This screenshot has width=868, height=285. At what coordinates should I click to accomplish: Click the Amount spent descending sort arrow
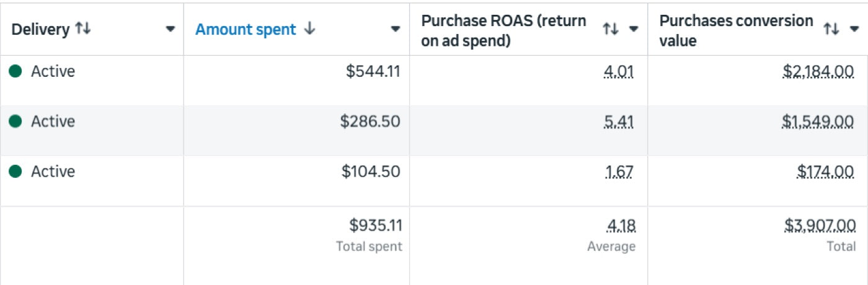[x=310, y=28]
